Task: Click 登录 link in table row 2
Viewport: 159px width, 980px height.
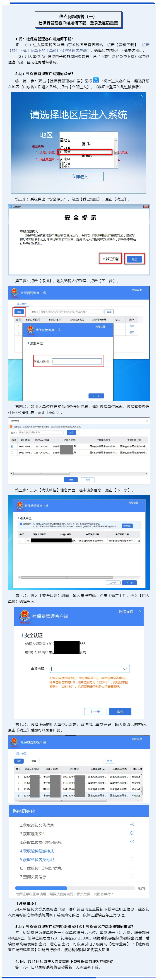Action: 132,333
